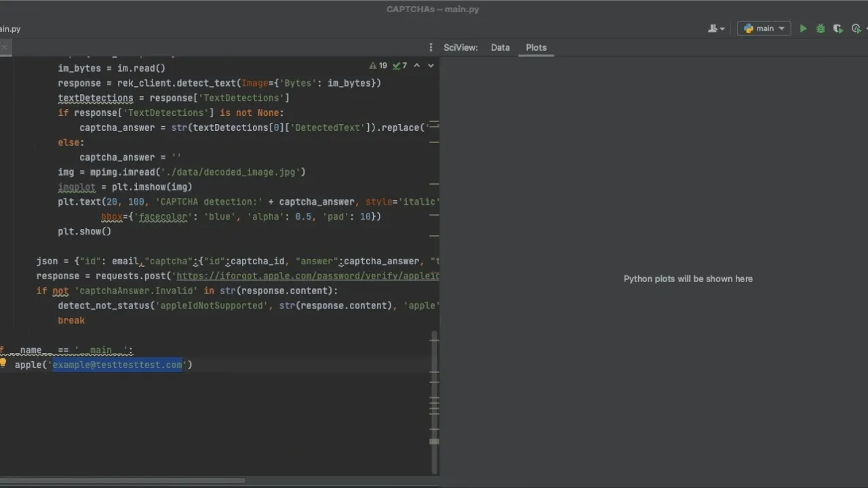The width and height of the screenshot is (868, 488).
Task: Jump to previous highlighted error arrow
Action: pyautogui.click(x=417, y=66)
